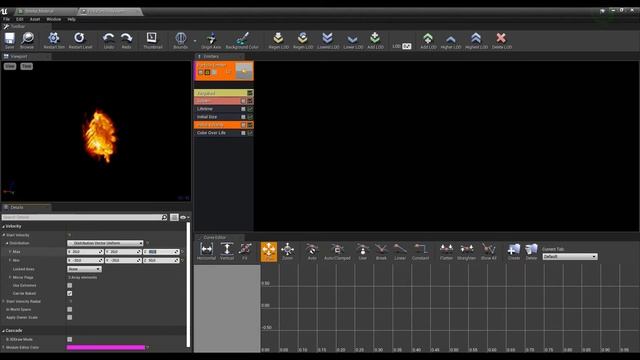The height and width of the screenshot is (360, 640).
Task: Open the Current Tab Default dropdown
Action: pyautogui.click(x=570, y=257)
